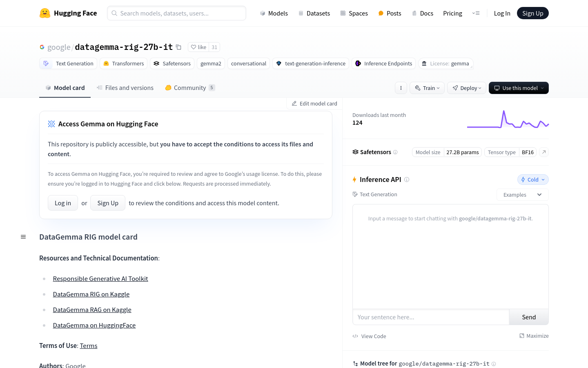Click the Safetensors tag
This screenshot has height=368, width=588.
pos(172,63)
